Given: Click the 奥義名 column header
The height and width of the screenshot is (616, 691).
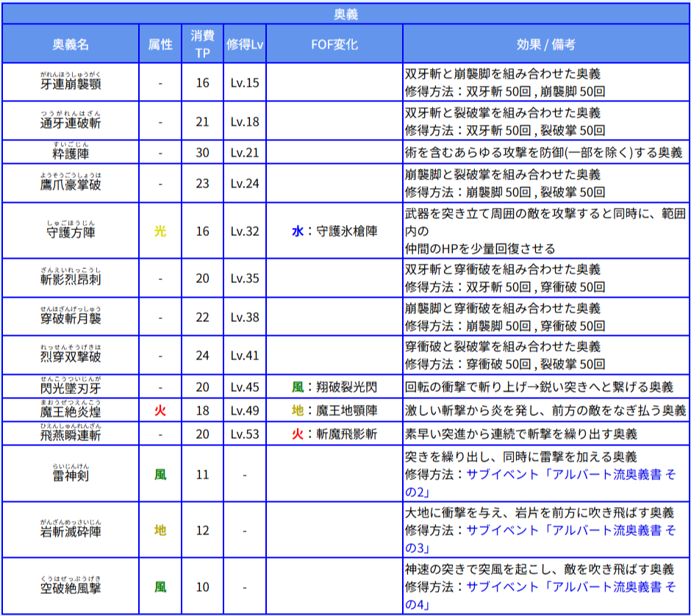Looking at the screenshot, I should [x=71, y=44].
